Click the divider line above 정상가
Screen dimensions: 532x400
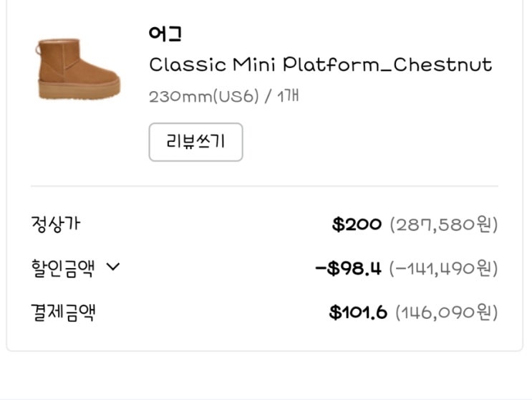coord(264,186)
